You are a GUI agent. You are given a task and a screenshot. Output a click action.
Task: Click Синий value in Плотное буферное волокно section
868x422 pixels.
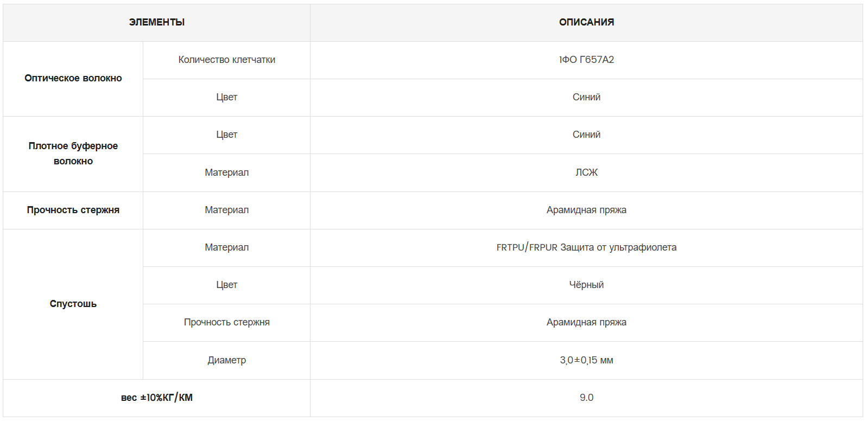[586, 135]
